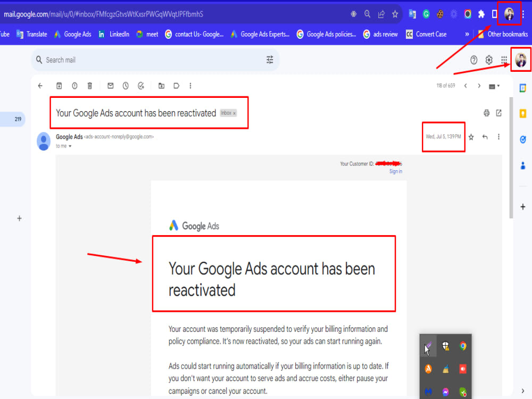This screenshot has width=532, height=399.
Task: Print the email with the printer icon
Action: pos(486,113)
